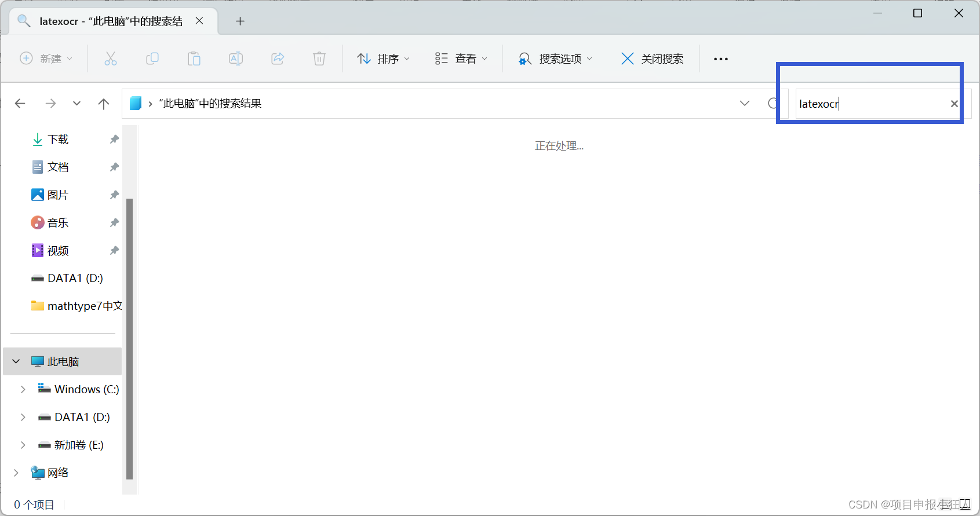Go forward with the right arrow
The image size is (980, 516).
[x=50, y=104]
